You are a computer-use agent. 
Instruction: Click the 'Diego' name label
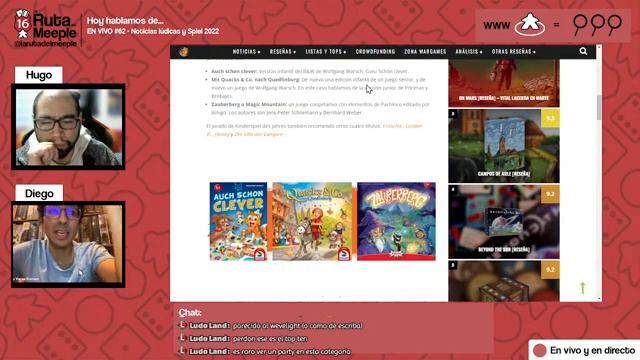[39, 193]
